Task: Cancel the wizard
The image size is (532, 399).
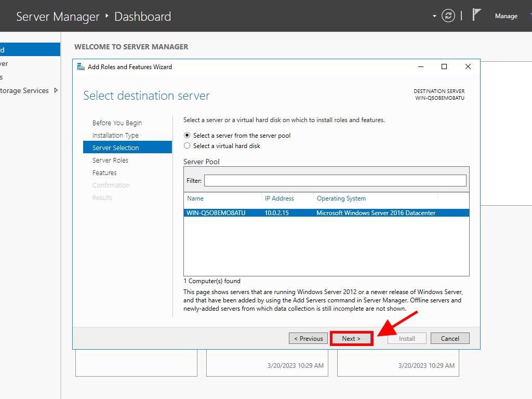Action: (450, 339)
